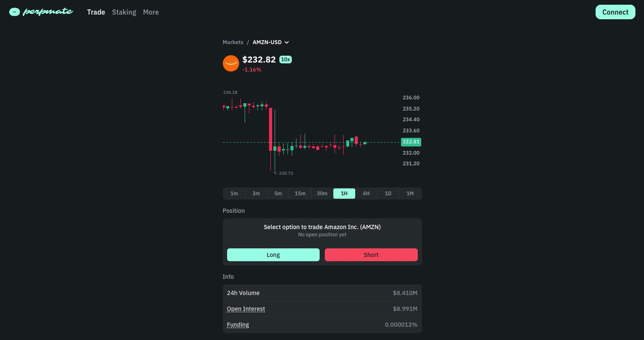Image resolution: width=644 pixels, height=340 pixels.
Task: Click the 235.20 price axis label
Action: (x=411, y=109)
